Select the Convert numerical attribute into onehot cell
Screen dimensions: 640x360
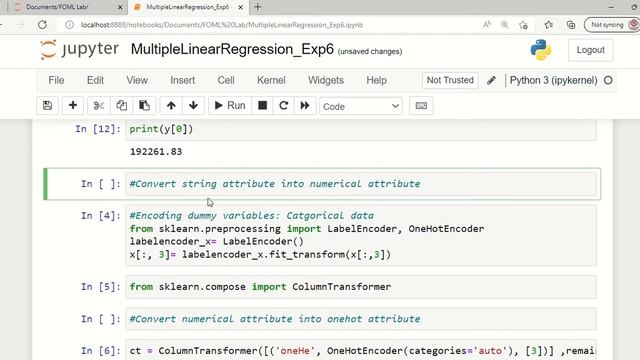point(361,319)
